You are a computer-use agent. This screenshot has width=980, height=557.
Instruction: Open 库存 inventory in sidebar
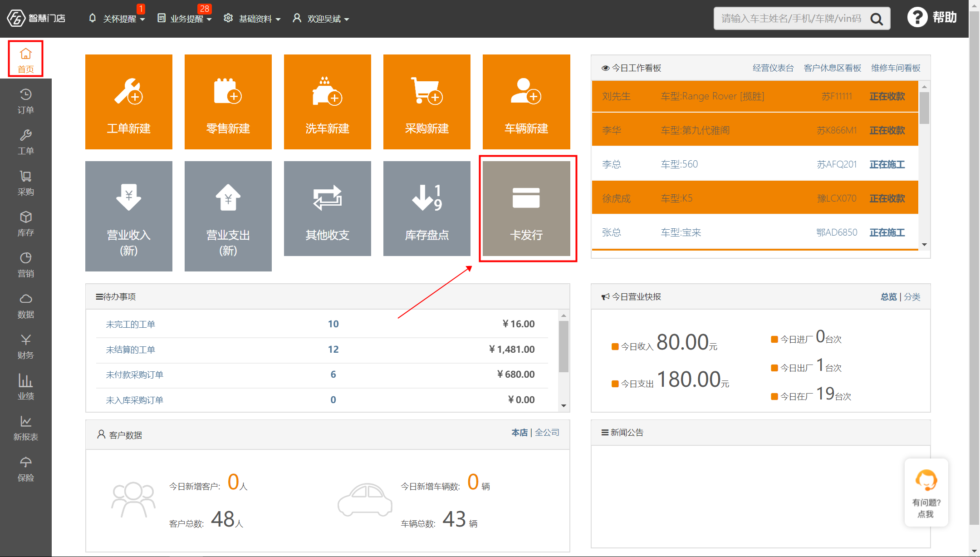(x=26, y=224)
